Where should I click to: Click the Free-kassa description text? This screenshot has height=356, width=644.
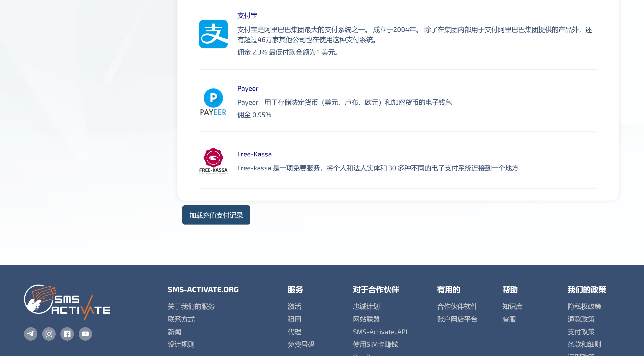(378, 168)
